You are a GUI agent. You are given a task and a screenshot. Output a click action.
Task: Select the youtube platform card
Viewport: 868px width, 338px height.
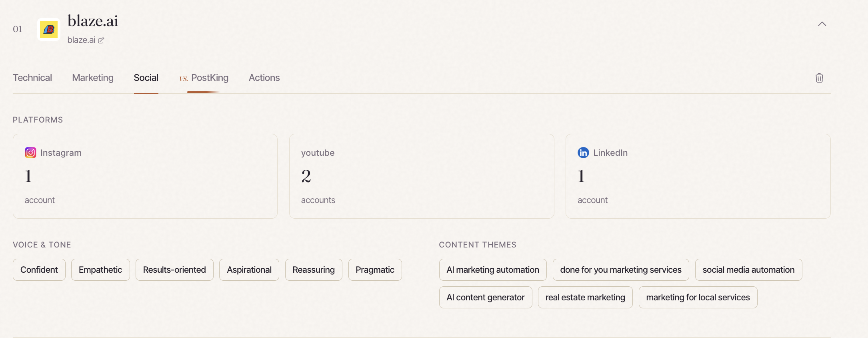(422, 176)
